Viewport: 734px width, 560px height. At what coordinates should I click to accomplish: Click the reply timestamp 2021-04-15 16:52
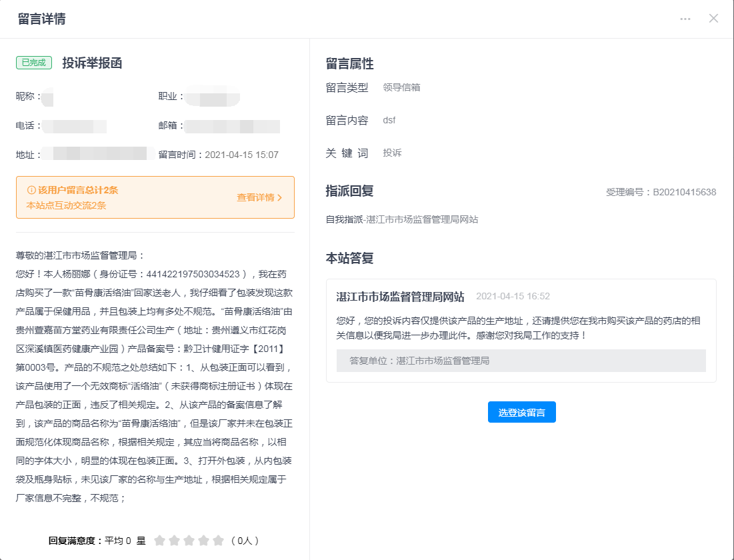click(x=513, y=297)
